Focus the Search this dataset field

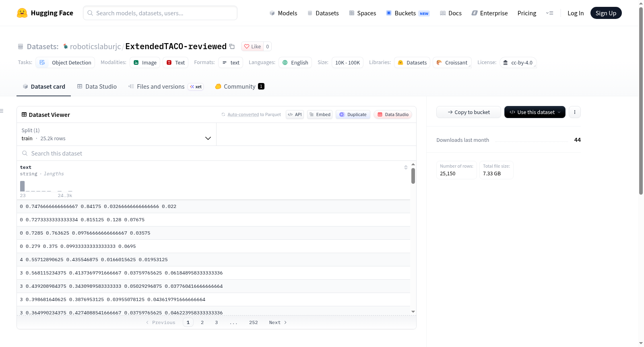217,153
